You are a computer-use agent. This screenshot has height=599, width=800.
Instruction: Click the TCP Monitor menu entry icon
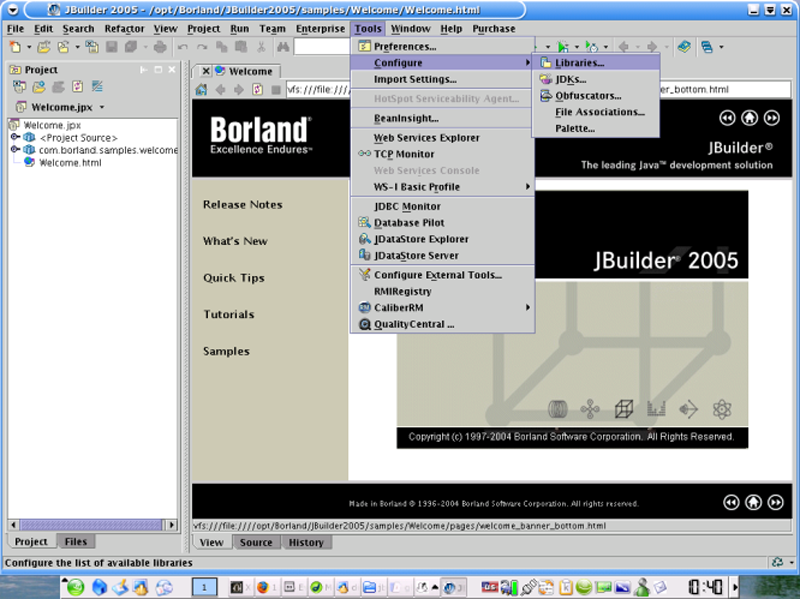(x=364, y=154)
